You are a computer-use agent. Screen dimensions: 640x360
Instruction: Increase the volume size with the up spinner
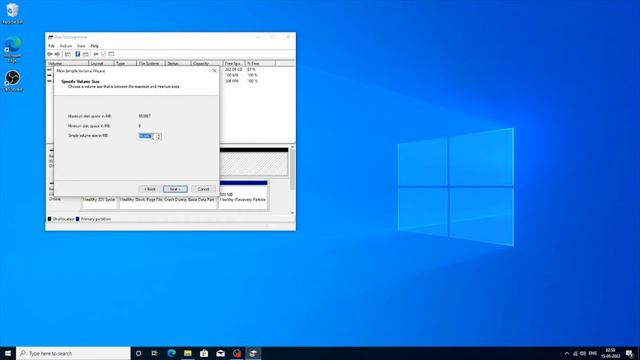click(x=159, y=134)
